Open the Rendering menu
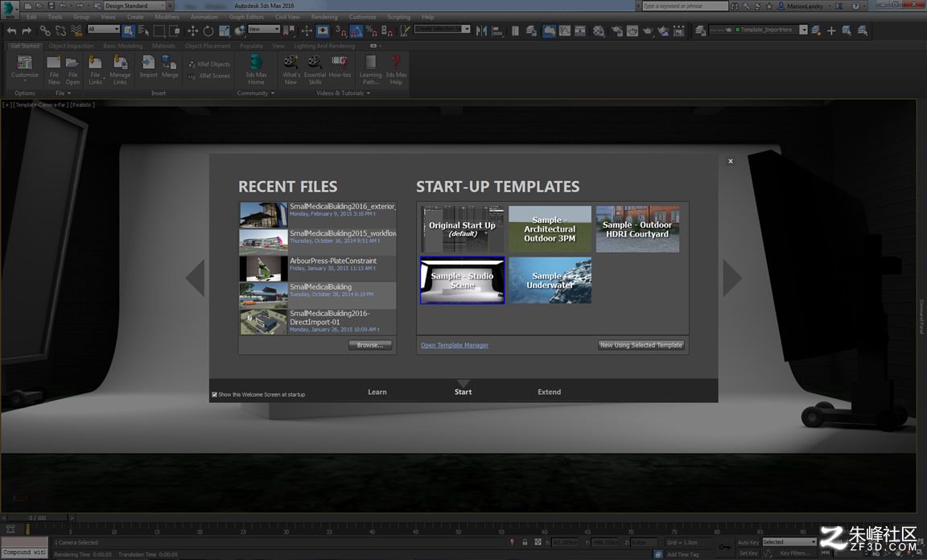 pos(324,17)
